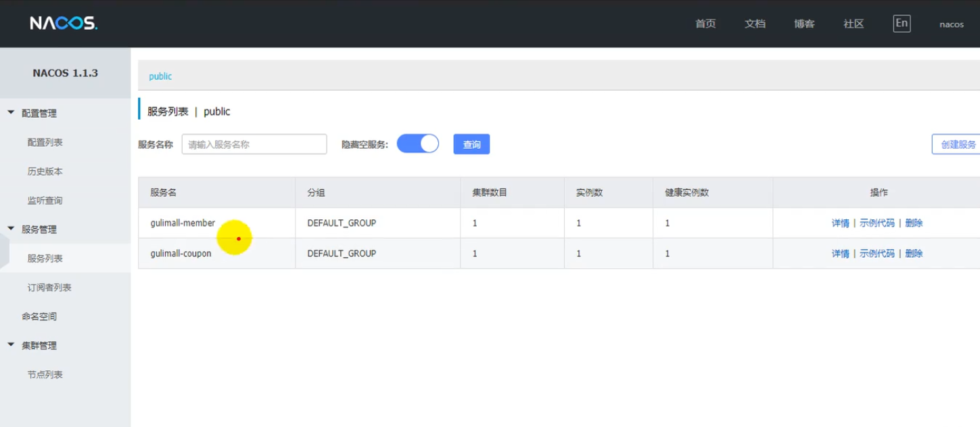The width and height of the screenshot is (980, 427).
Task: Select the public namespace tab
Action: pos(160,76)
